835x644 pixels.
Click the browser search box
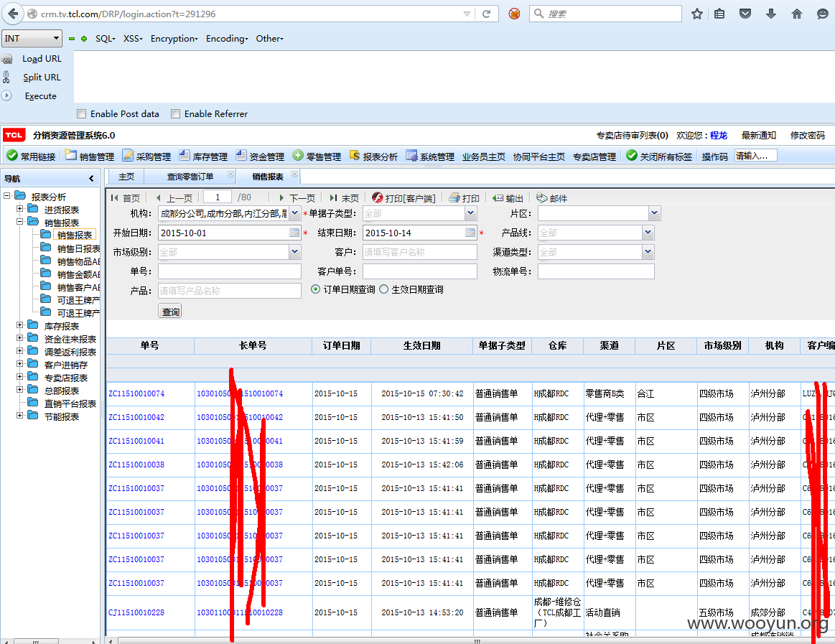pyautogui.click(x=605, y=14)
